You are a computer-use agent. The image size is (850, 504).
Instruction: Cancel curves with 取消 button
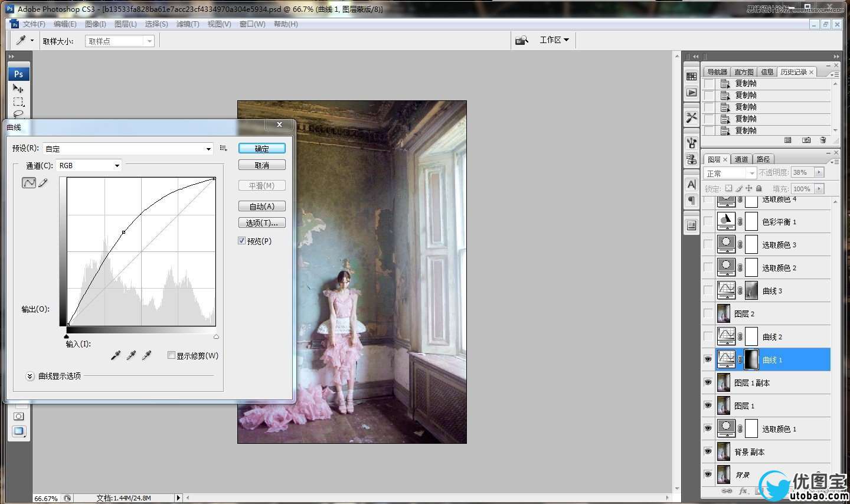tap(262, 165)
